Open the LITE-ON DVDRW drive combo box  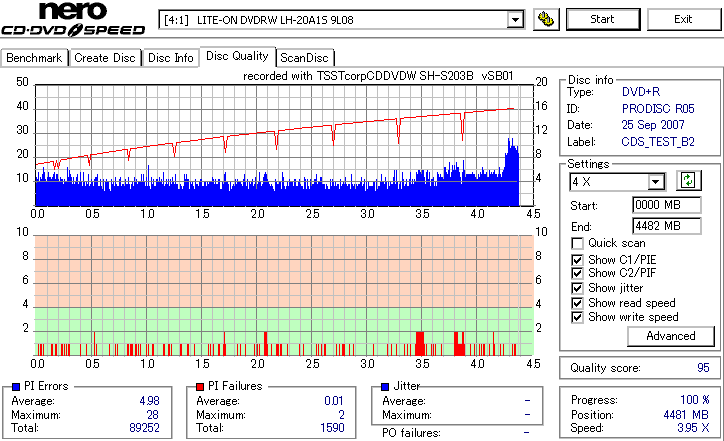[341, 20]
